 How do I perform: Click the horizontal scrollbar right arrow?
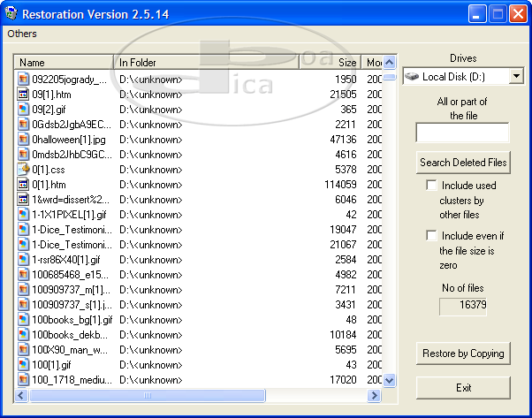point(376,395)
